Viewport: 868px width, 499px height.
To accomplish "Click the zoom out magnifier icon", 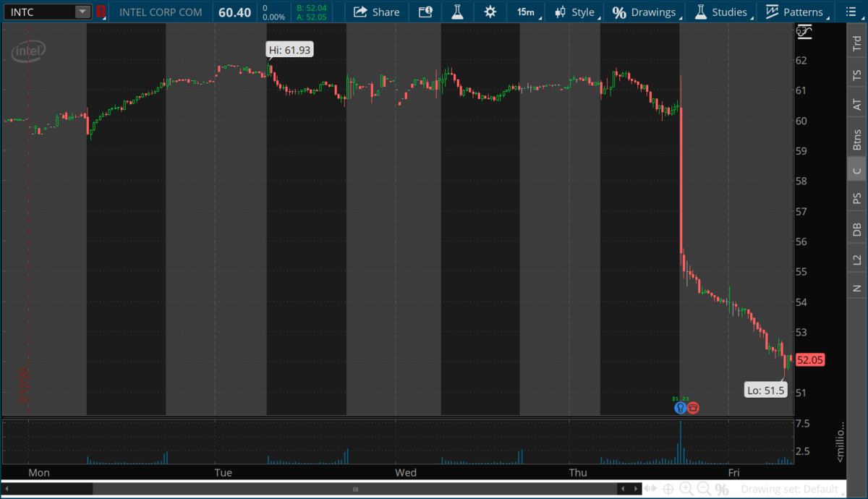I will pos(704,489).
